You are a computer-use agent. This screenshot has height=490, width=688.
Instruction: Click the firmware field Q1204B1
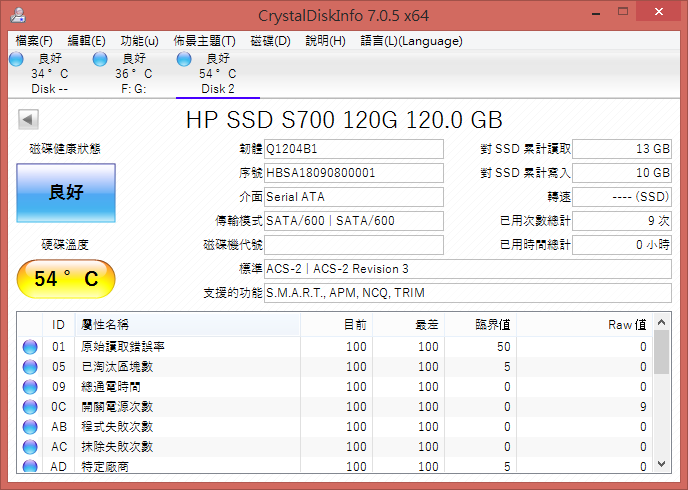(x=354, y=149)
